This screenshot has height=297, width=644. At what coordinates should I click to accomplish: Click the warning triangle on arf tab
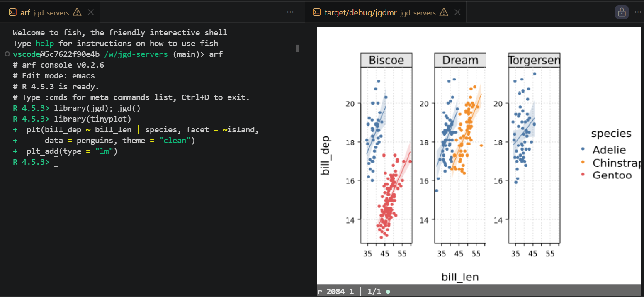[77, 12]
